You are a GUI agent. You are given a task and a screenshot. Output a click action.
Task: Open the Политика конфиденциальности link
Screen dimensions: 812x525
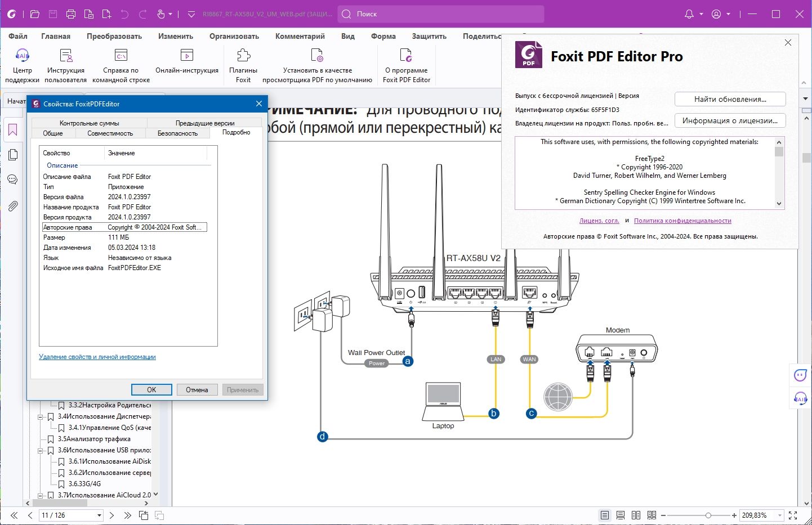point(682,221)
